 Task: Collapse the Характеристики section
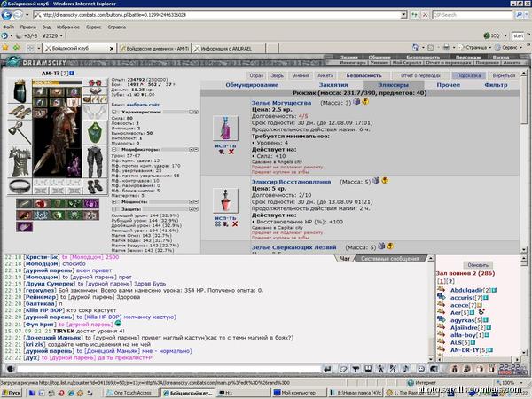pyautogui.click(x=114, y=112)
